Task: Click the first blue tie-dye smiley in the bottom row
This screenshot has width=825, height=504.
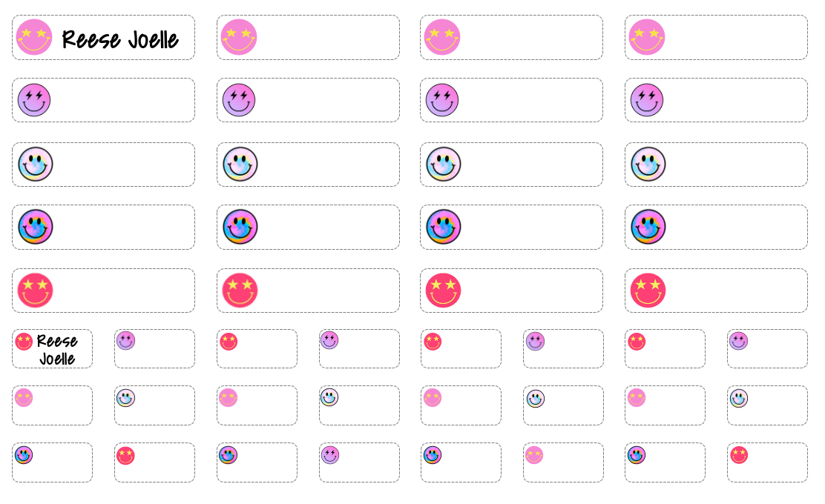Action: 24,454
